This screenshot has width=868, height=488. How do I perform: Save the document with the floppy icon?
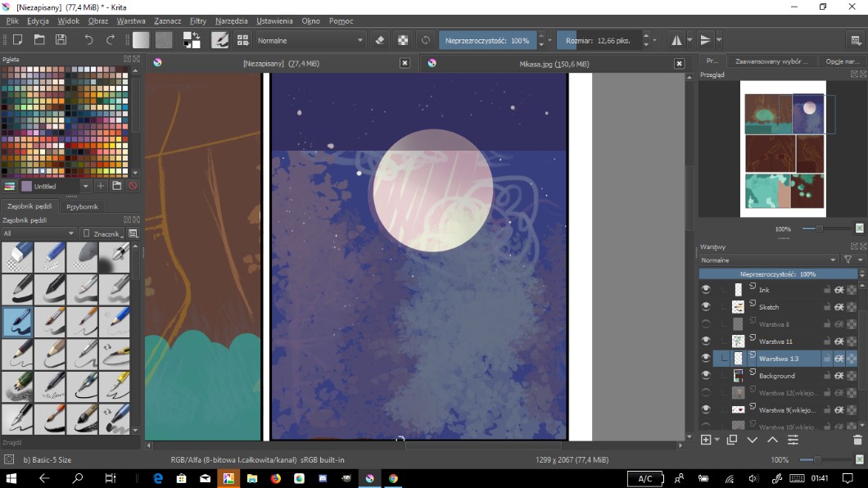[x=61, y=39]
